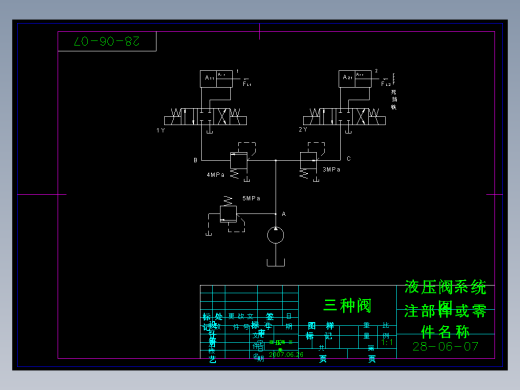Viewport: 520px width, 390px height.
Task: Click the 液压阀系统 title block text
Action: [445, 287]
